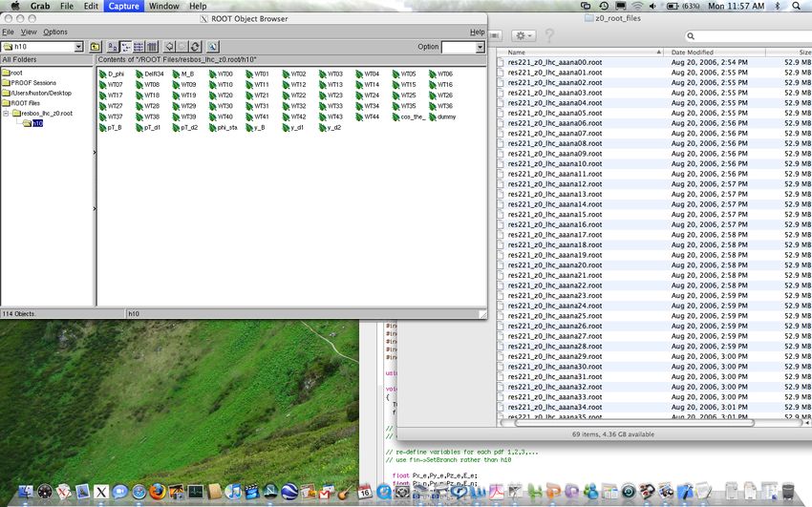Select PROOF Sessions in folder tree
812x507 pixels.
[x=29, y=83]
